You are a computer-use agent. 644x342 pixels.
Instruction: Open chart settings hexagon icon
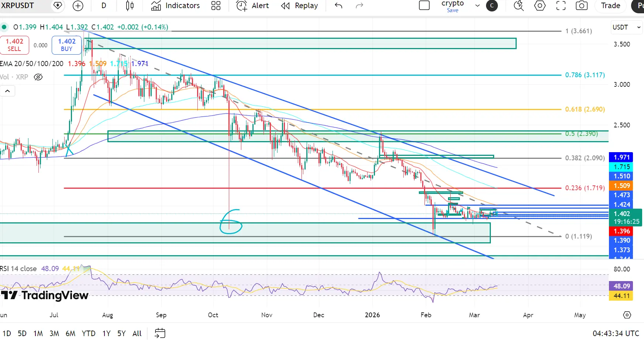coord(540,6)
